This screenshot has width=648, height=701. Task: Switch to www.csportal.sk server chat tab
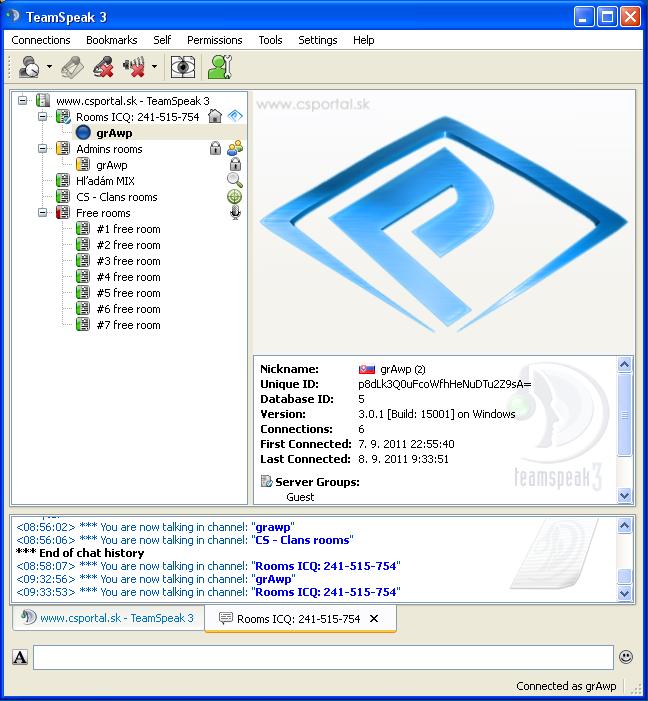click(x=107, y=618)
